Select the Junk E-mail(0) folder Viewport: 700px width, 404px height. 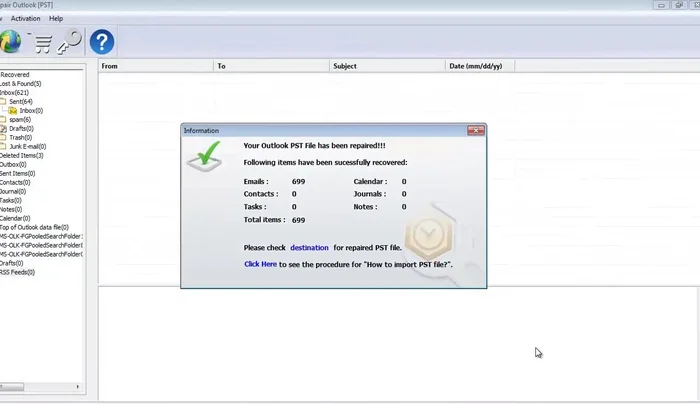tap(28, 146)
